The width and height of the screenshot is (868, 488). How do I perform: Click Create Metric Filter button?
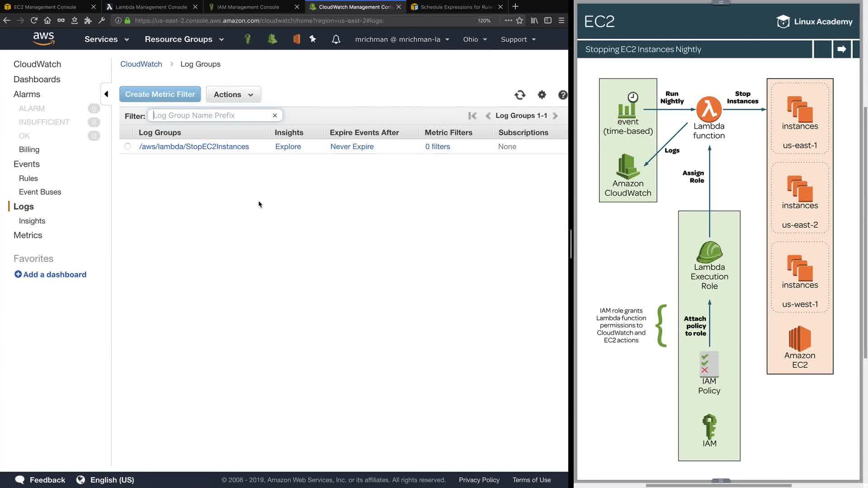[160, 94]
